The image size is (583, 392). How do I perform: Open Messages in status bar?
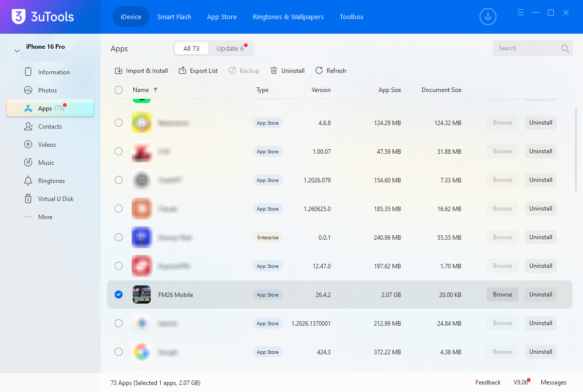(x=554, y=382)
